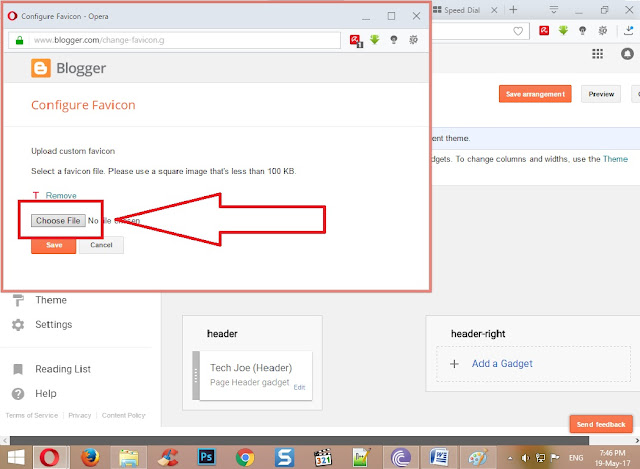
Task: Open the downloads icon in main toolbar
Action: 629,30
